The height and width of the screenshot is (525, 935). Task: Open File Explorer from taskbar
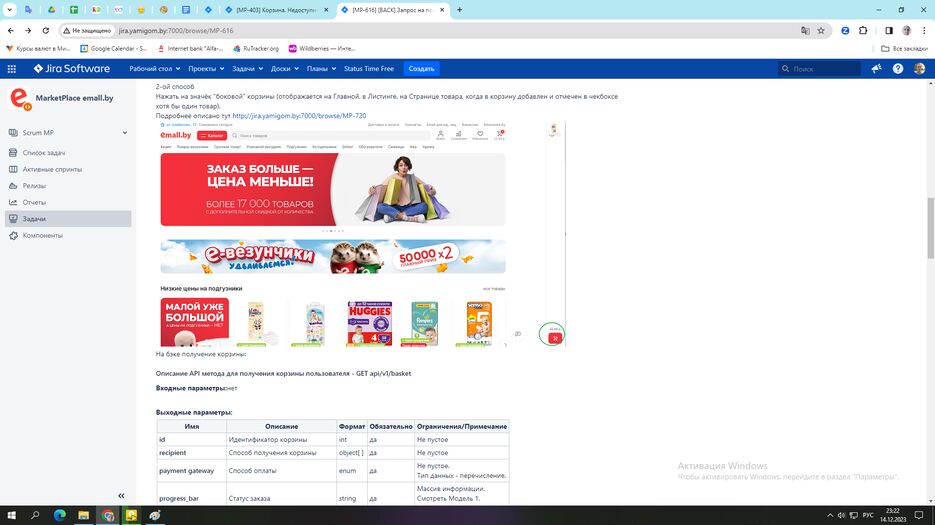pyautogui.click(x=83, y=515)
